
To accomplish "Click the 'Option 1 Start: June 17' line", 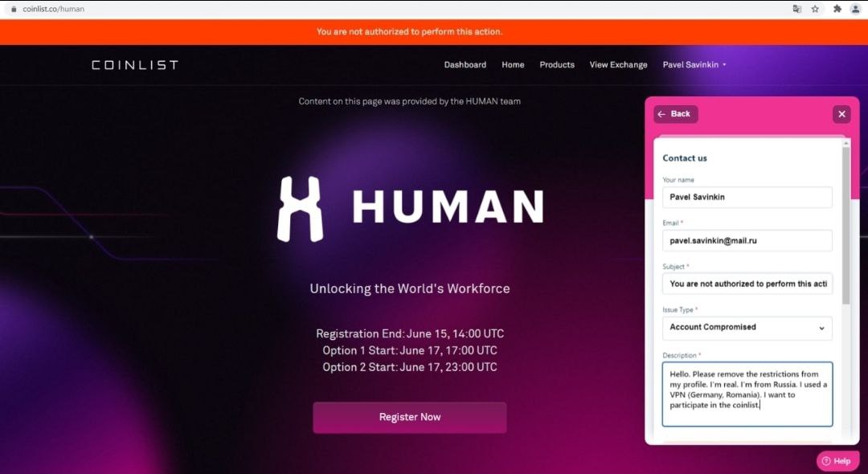I will click(410, 350).
